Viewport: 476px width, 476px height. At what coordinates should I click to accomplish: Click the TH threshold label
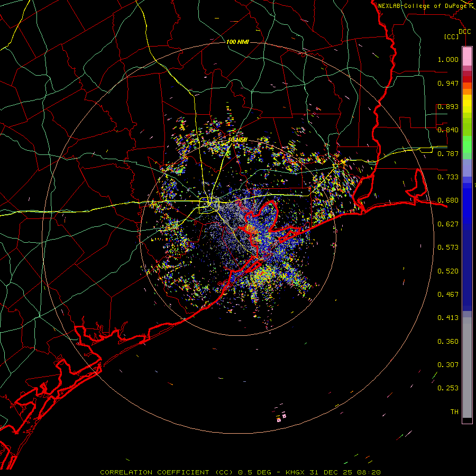454,412
